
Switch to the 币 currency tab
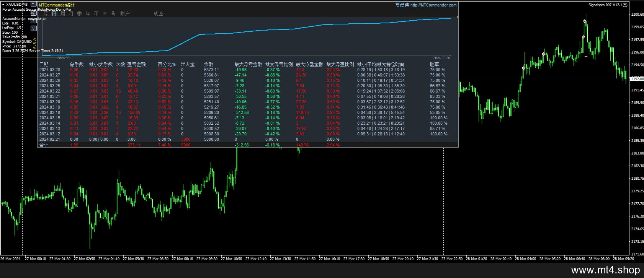pyautogui.click(x=96, y=13)
